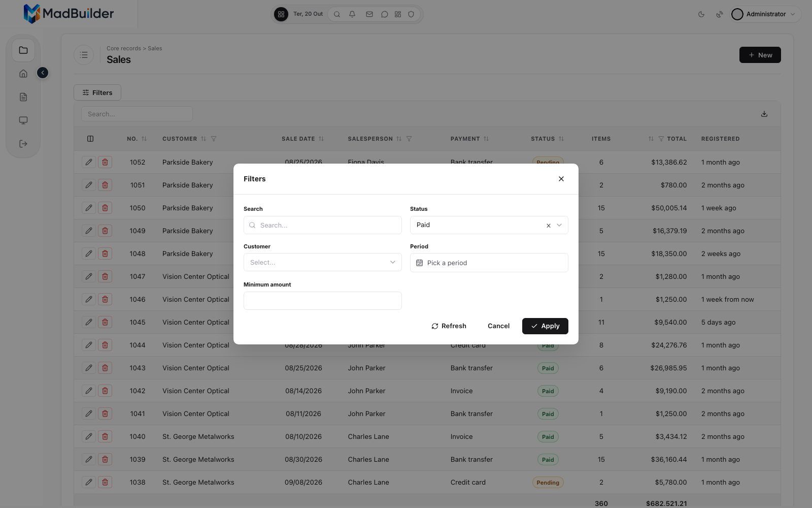Edit sale 1040 pencil icon

pos(89,436)
